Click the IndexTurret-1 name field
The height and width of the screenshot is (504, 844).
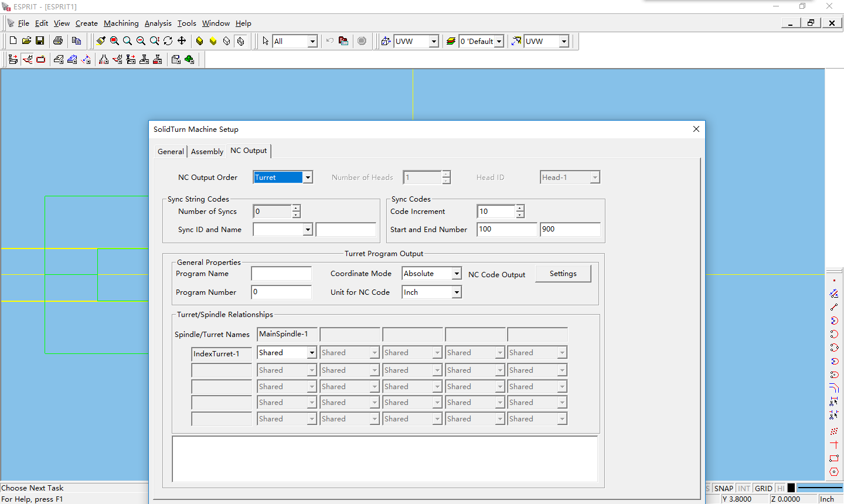coord(222,354)
